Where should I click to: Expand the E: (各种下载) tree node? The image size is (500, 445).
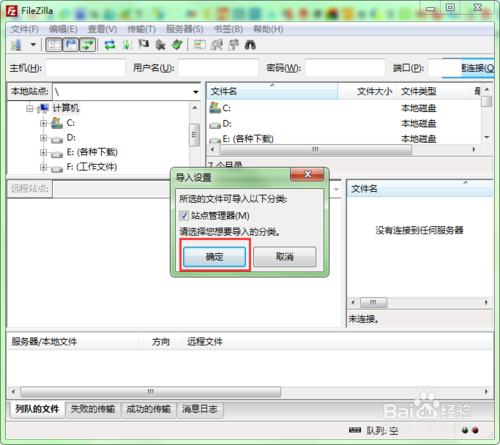coord(43,152)
